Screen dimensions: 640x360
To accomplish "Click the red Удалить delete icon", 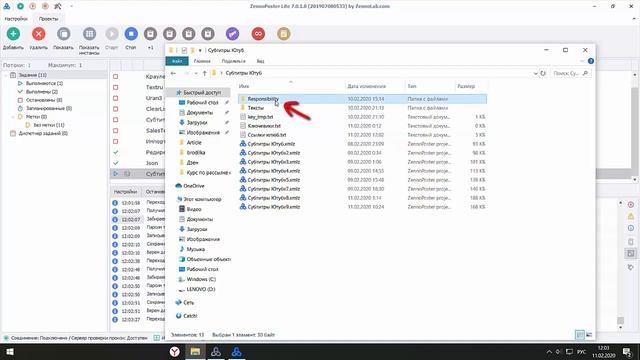I will point(38,34).
